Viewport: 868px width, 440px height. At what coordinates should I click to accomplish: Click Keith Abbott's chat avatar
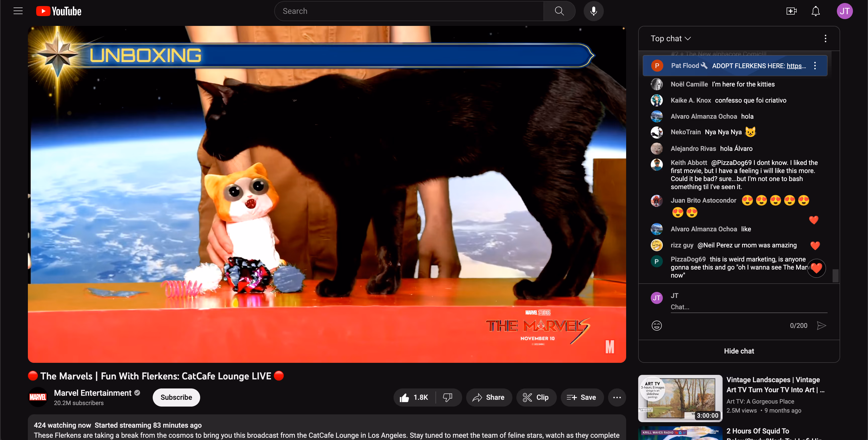coord(656,165)
